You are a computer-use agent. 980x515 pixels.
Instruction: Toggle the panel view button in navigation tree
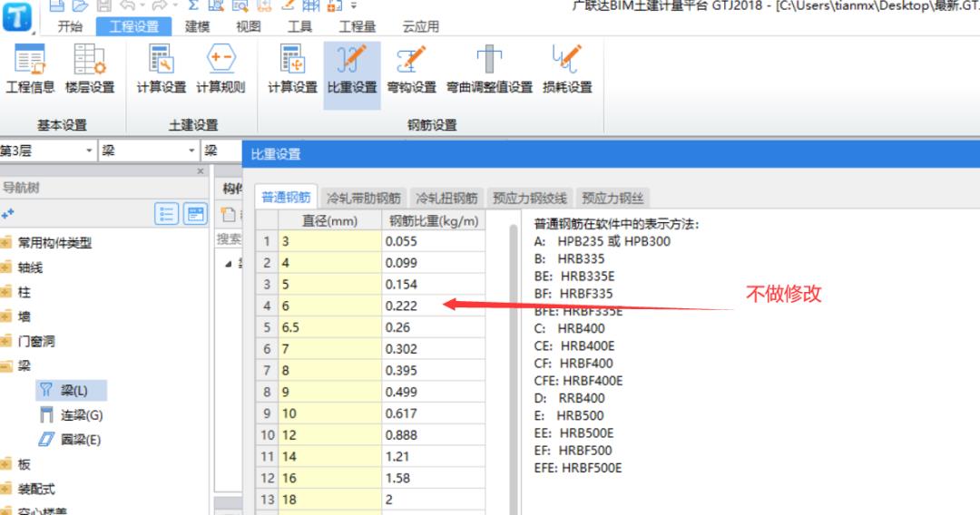[195, 214]
